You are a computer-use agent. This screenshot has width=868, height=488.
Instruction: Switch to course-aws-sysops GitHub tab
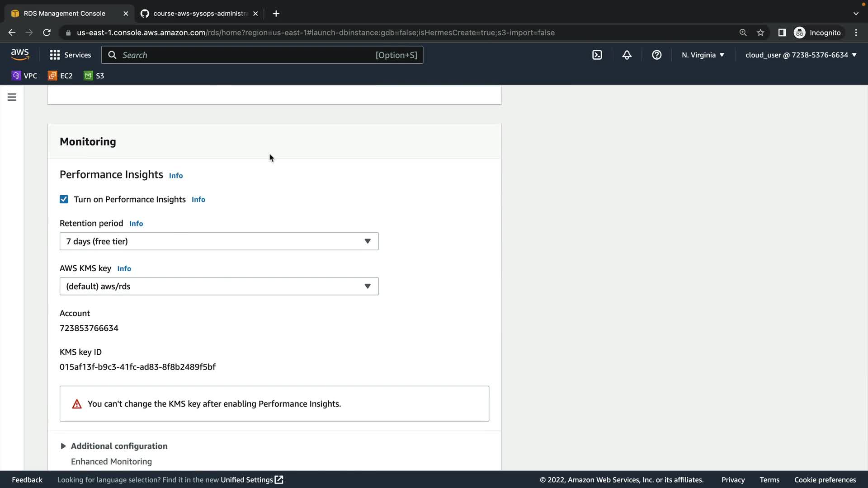coord(199,14)
